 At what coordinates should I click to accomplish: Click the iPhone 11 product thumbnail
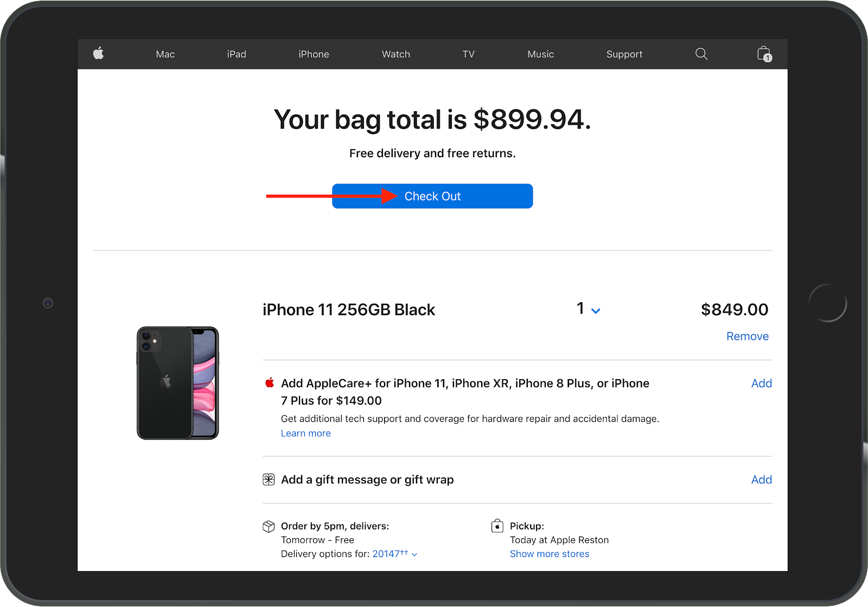178,383
